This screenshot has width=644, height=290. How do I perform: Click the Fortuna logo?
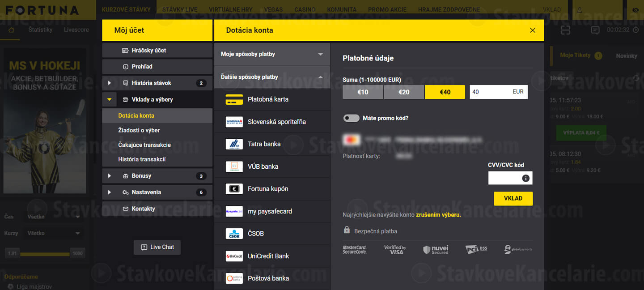point(42,10)
